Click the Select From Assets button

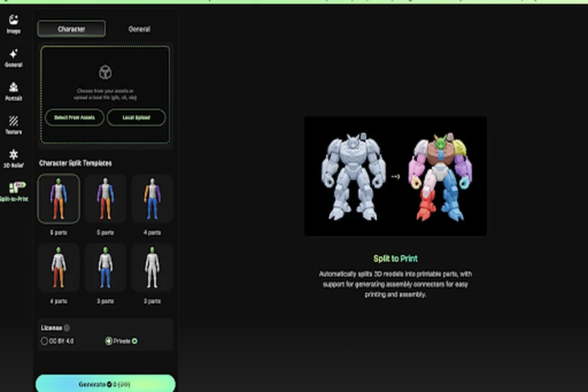74,118
